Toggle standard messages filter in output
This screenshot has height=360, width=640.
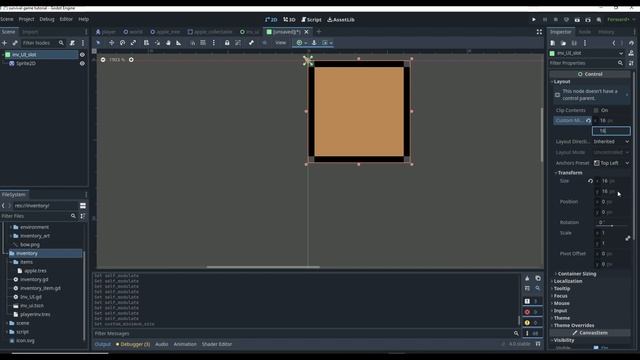tap(532, 301)
